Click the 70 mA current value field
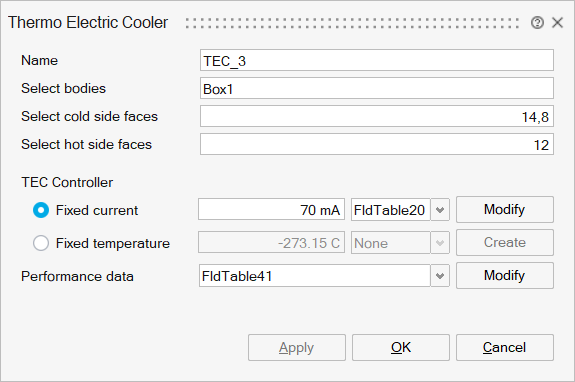 [271, 210]
